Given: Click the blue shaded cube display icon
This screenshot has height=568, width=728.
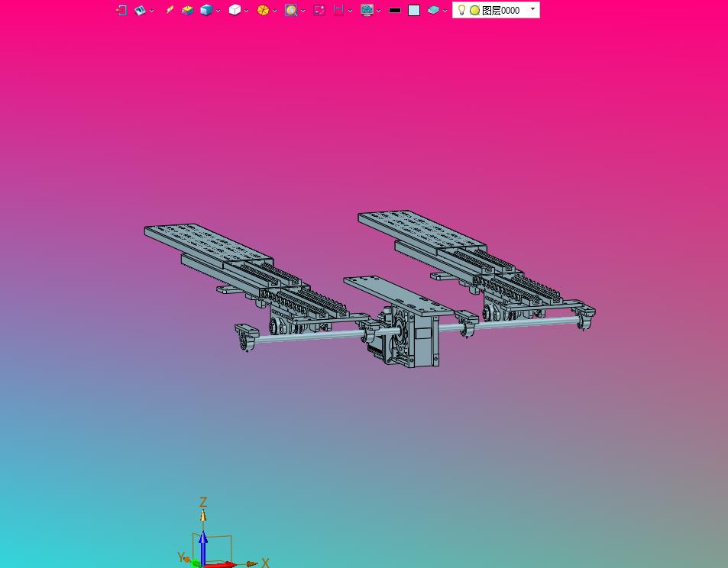Looking at the screenshot, I should (x=206, y=10).
